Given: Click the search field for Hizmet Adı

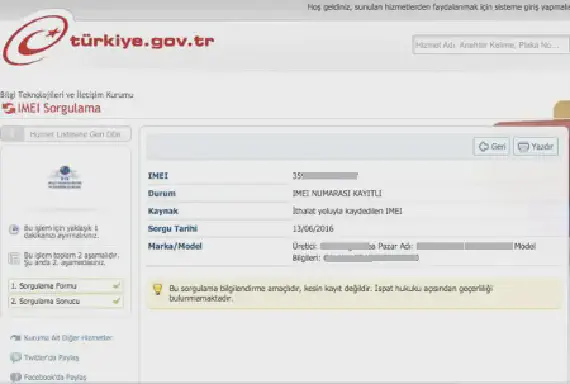Looking at the screenshot, I should tap(491, 45).
